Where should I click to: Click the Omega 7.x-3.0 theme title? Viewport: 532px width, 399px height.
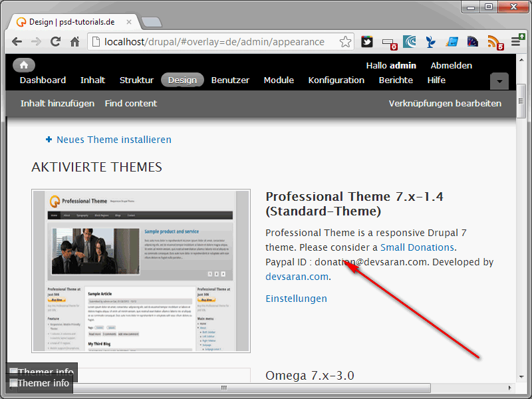(310, 376)
